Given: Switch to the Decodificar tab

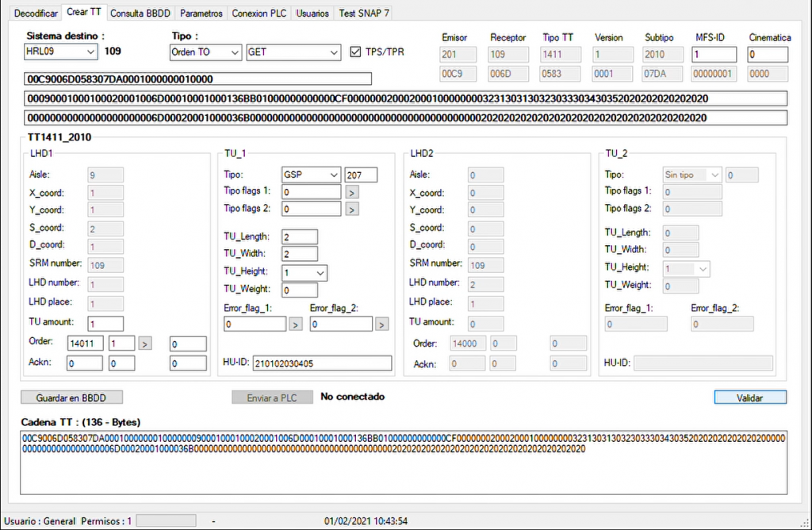Looking at the screenshot, I should point(35,13).
